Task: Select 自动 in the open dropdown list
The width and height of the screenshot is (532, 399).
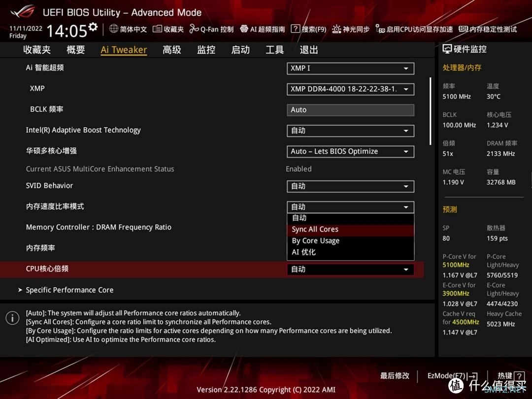Action: (351, 218)
